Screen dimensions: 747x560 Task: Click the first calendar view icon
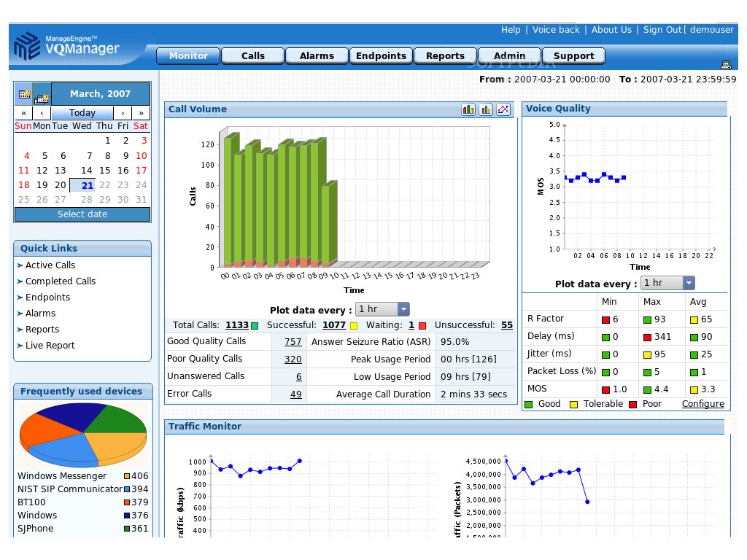(x=24, y=94)
